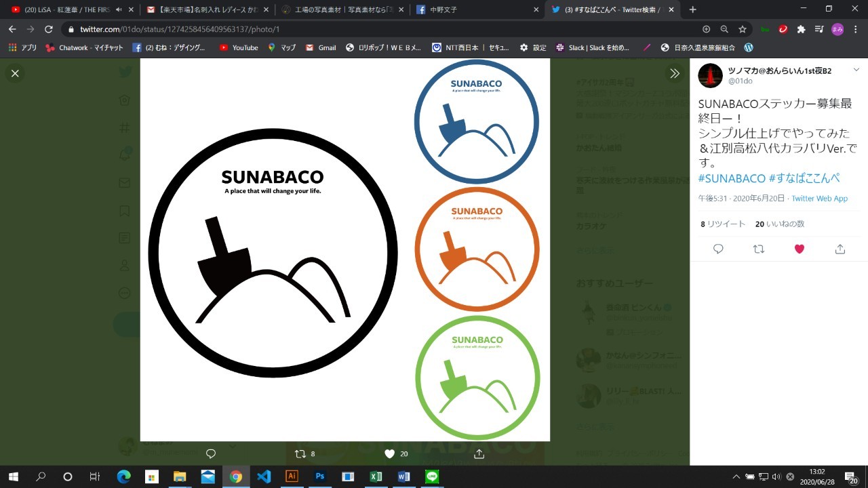
Task: Open the #すなばこんぺ hashtag
Action: pyautogui.click(x=804, y=178)
